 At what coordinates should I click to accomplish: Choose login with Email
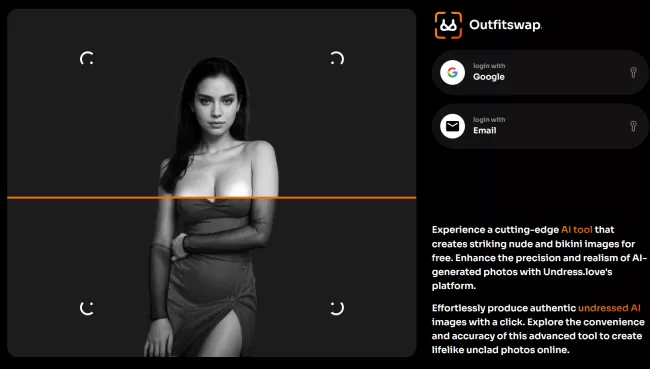click(540, 126)
